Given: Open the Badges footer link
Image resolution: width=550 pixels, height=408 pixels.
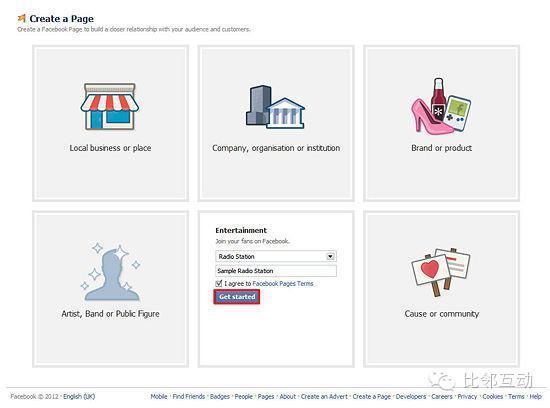Looking at the screenshot, I should tap(220, 396).
